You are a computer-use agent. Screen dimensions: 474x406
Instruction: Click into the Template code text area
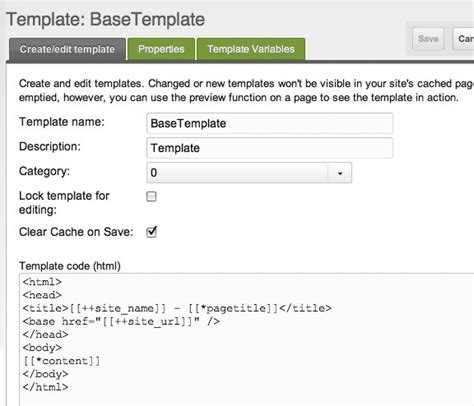pyautogui.click(x=247, y=339)
